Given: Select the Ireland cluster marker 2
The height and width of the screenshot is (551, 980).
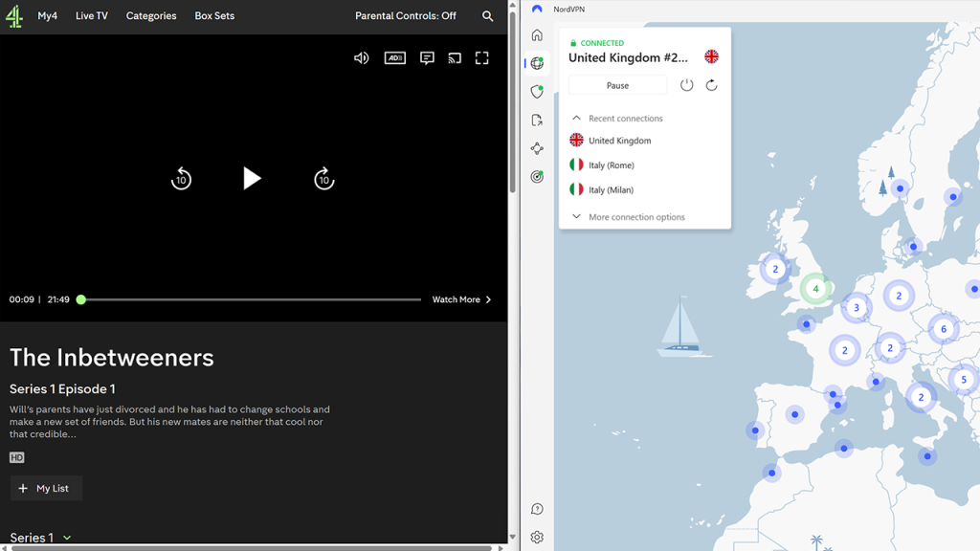Looking at the screenshot, I should point(775,269).
